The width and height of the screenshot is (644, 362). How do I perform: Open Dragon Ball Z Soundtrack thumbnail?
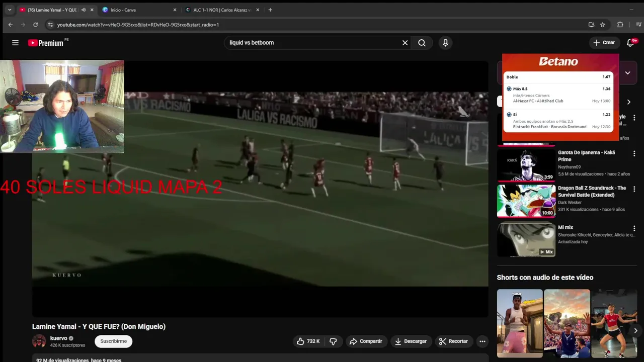click(x=526, y=201)
